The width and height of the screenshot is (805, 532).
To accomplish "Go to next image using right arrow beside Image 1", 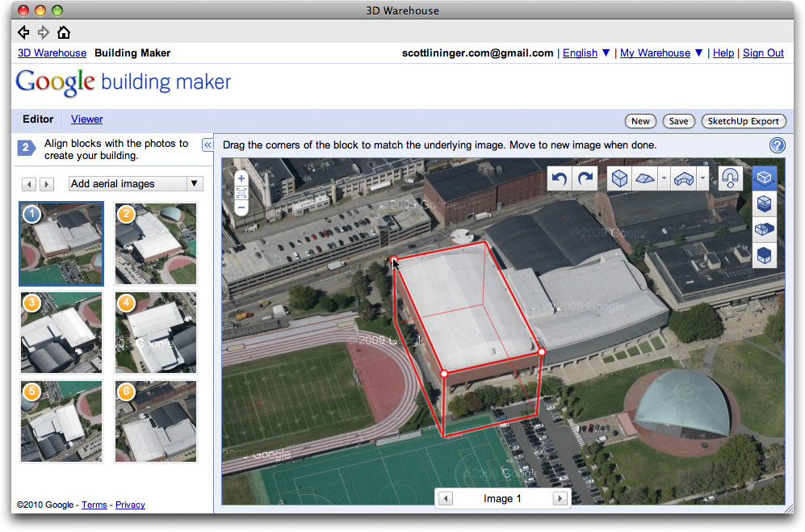I will click(x=560, y=498).
